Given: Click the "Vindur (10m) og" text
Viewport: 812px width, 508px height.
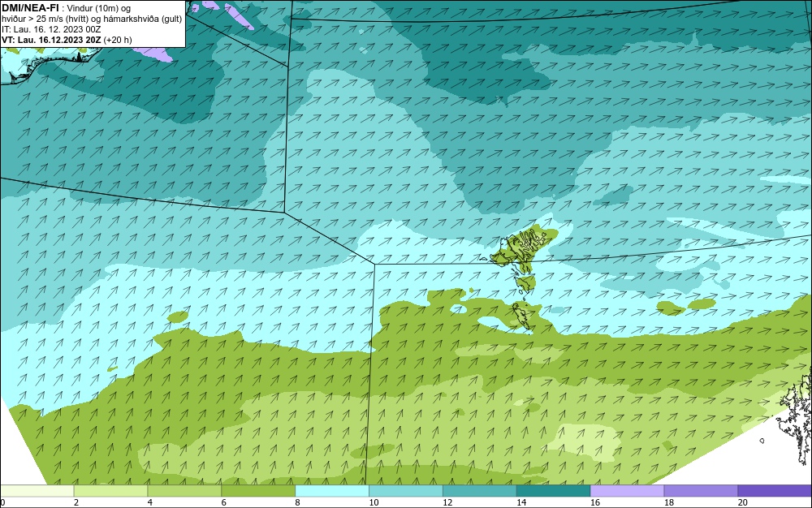Looking at the screenshot, I should 99,8.
